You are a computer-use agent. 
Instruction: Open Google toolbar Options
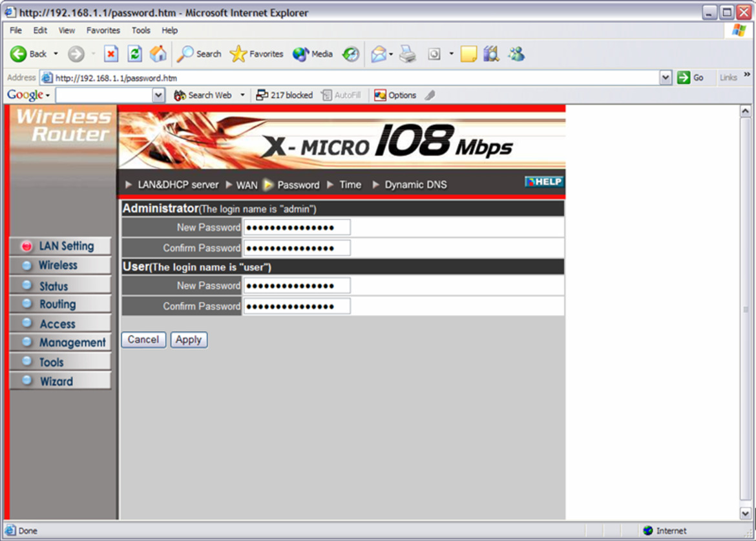pos(395,96)
